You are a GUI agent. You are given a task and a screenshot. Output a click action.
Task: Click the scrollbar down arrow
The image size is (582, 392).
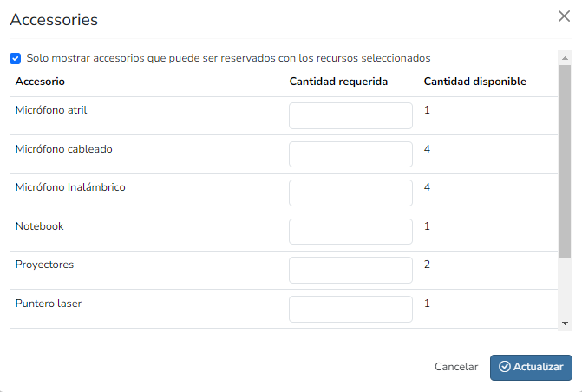click(565, 323)
